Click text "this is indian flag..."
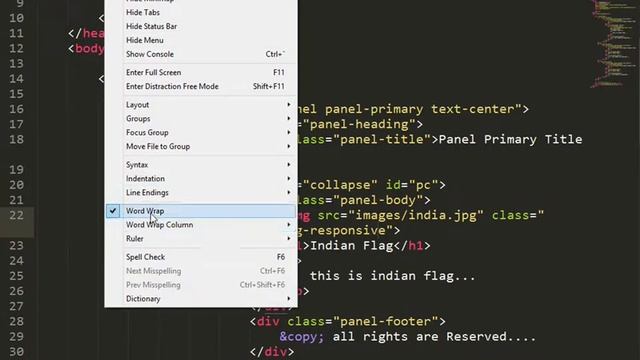640x360 pixels. (x=393, y=276)
